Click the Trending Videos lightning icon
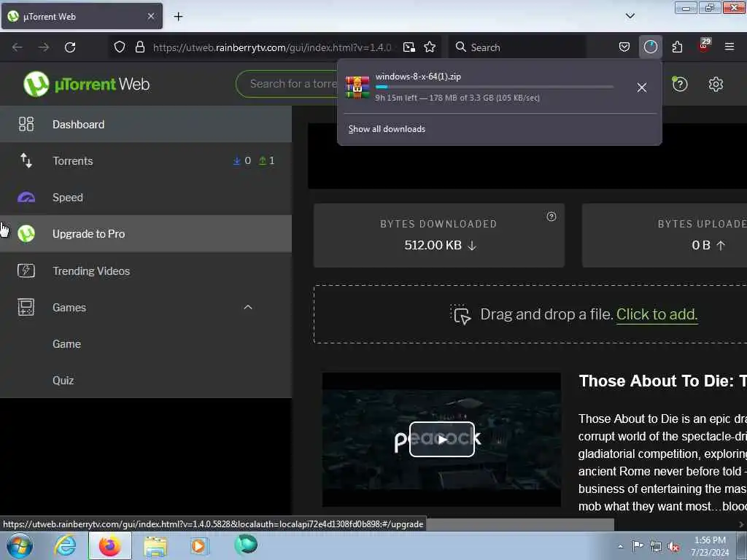 pyautogui.click(x=26, y=271)
